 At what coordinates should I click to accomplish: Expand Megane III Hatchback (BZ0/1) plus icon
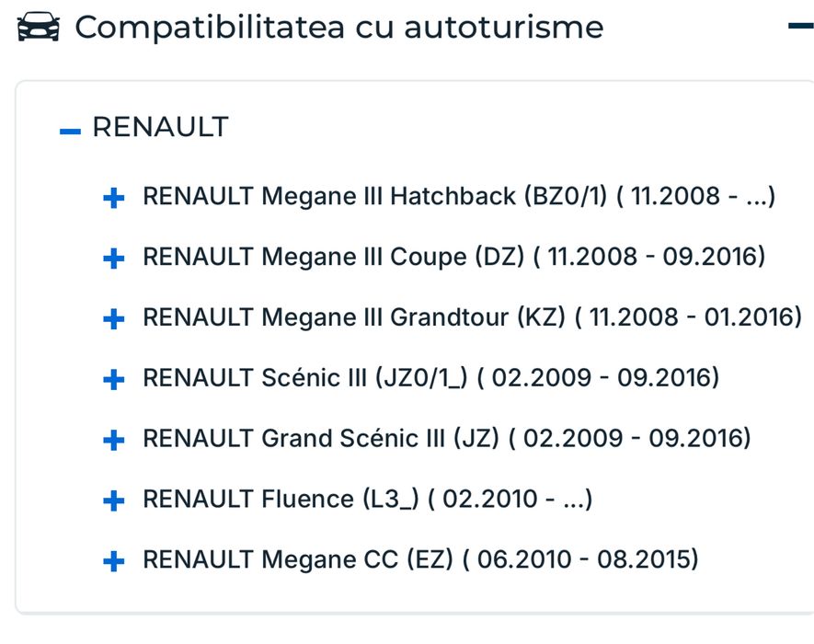pos(114,198)
